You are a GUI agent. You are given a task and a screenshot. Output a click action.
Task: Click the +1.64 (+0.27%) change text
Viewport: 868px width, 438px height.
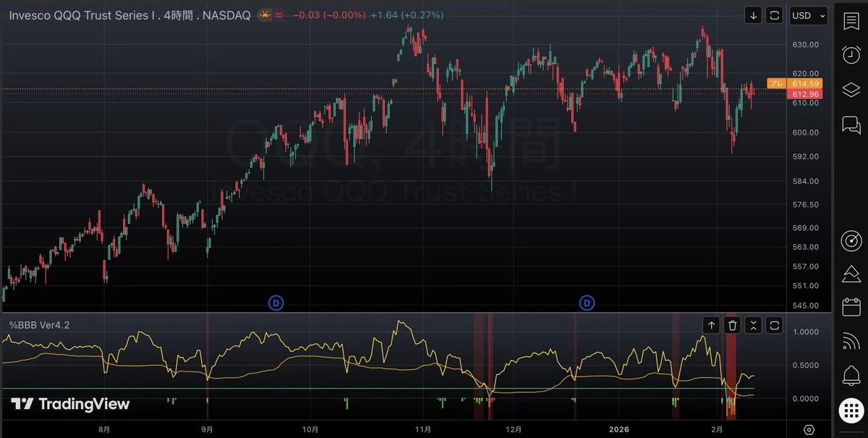(407, 15)
